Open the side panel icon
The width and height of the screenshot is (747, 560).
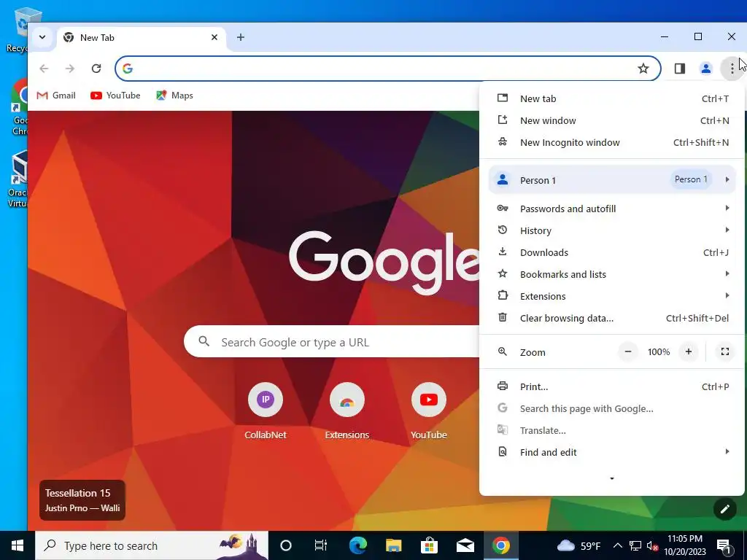pos(679,69)
